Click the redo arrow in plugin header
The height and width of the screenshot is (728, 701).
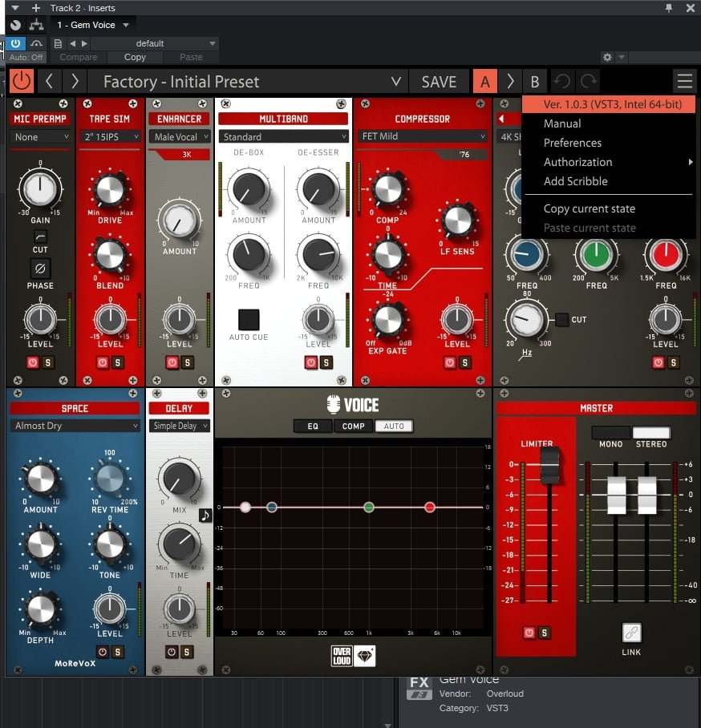588,82
